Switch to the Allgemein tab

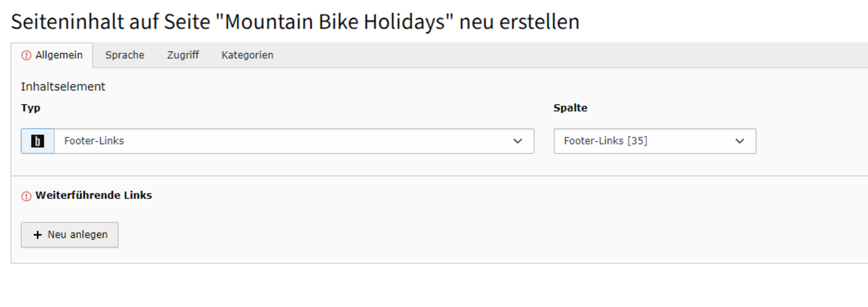pyautogui.click(x=59, y=55)
